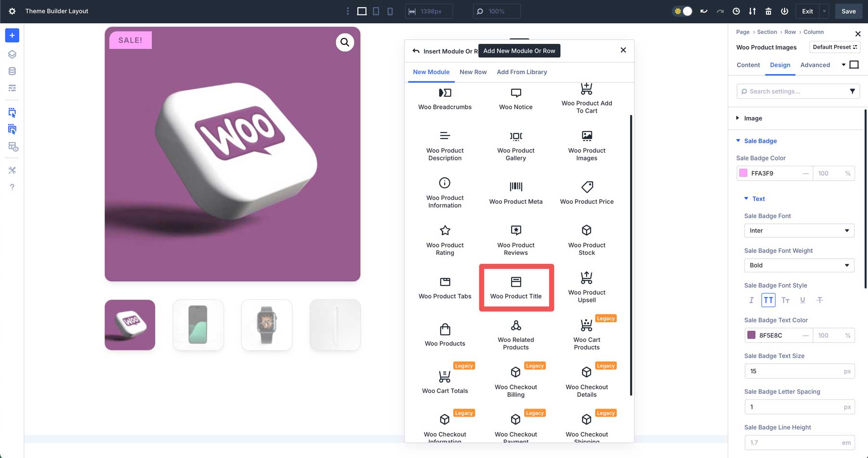
Task: Insert the Woo Product Rating module
Action: [445, 239]
